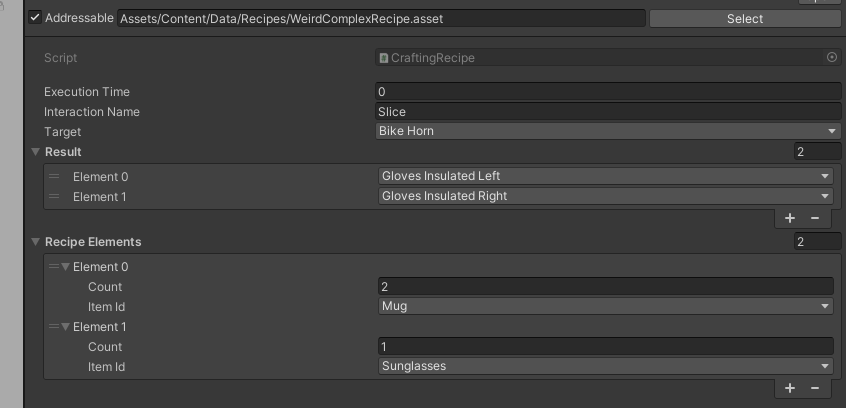Click the plus icon under Result list
846x408 pixels.
pyautogui.click(x=790, y=218)
